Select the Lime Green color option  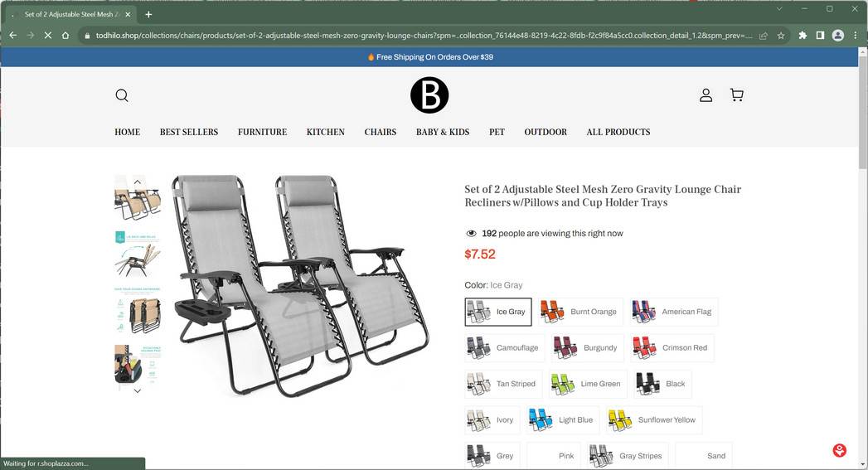click(588, 384)
